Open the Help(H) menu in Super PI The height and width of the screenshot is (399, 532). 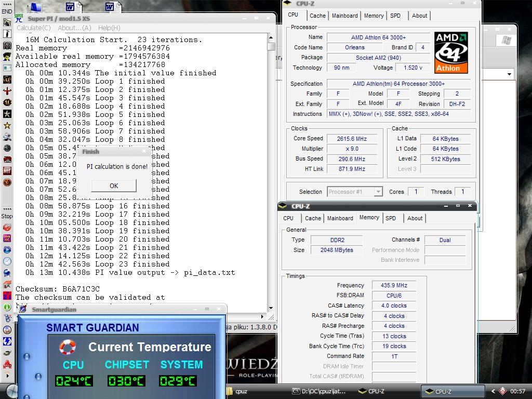(x=109, y=28)
